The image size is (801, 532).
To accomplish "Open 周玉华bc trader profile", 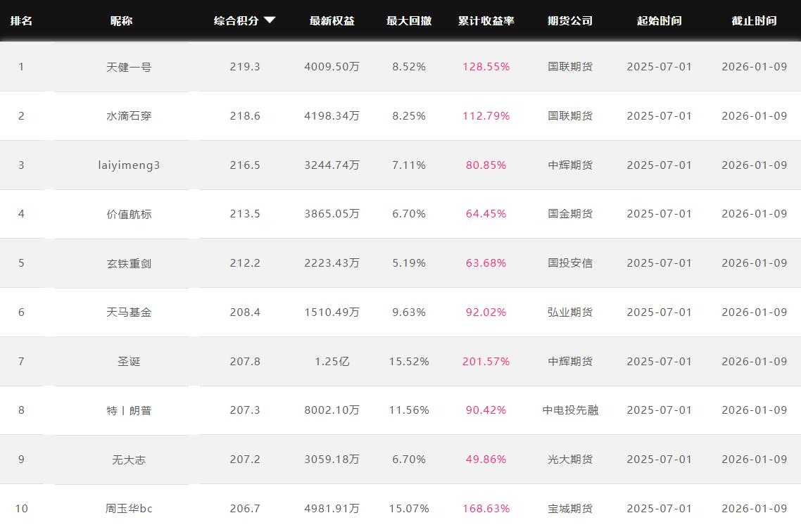I will (129, 508).
